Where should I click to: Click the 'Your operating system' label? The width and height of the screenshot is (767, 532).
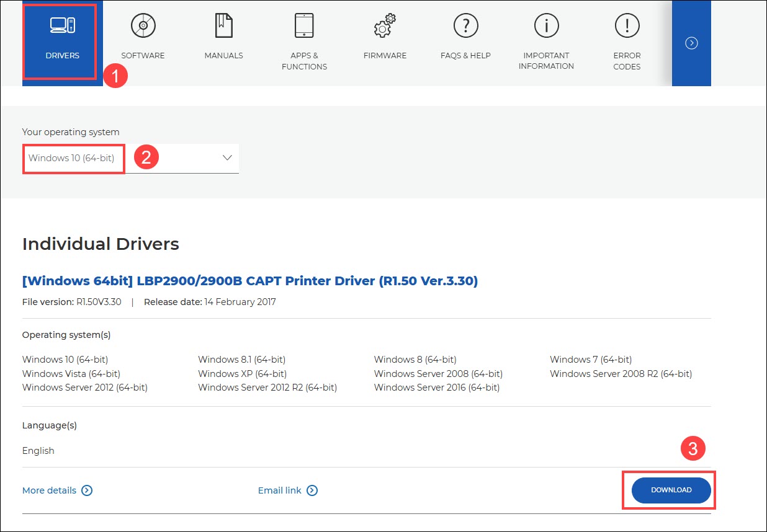71,132
